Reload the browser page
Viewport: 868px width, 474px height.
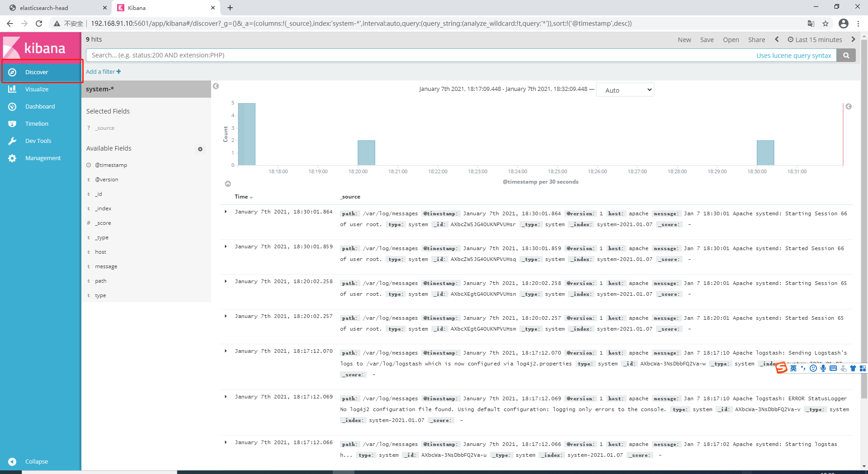point(39,24)
